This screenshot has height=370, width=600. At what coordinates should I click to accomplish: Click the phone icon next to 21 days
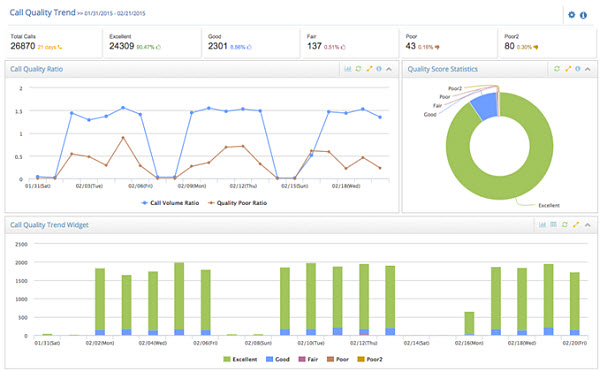(60, 47)
